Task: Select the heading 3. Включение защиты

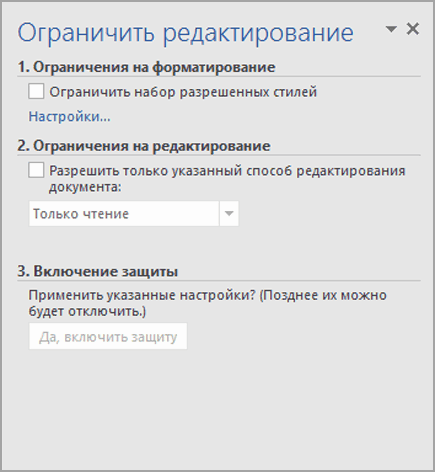Action: [x=97, y=271]
